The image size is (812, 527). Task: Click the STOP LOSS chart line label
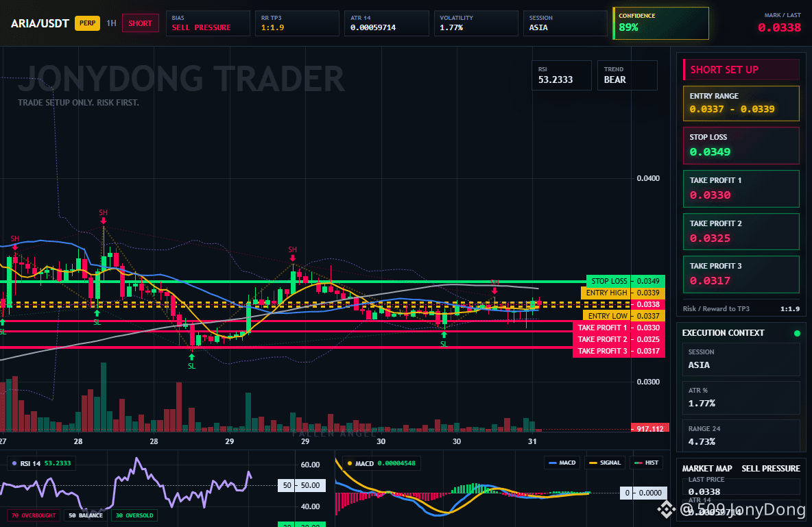tap(609, 281)
